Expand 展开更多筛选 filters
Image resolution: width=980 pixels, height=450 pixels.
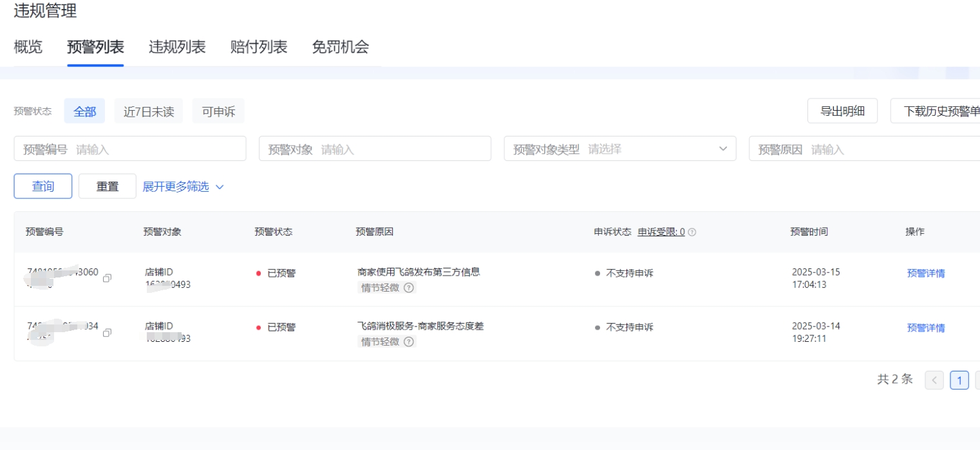183,187
